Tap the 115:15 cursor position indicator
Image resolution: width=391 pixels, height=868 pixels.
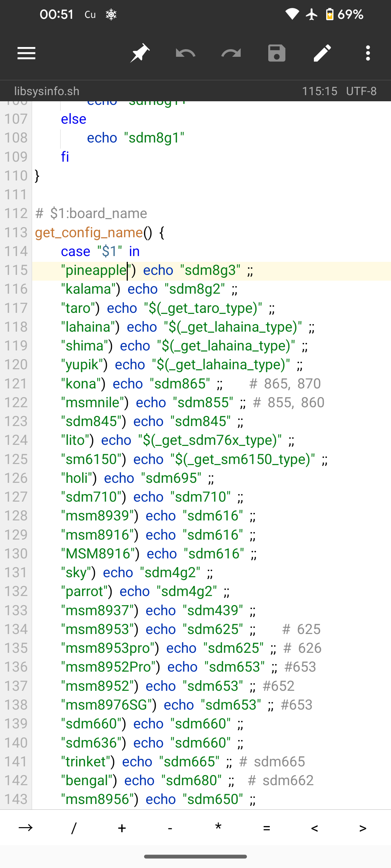(319, 91)
